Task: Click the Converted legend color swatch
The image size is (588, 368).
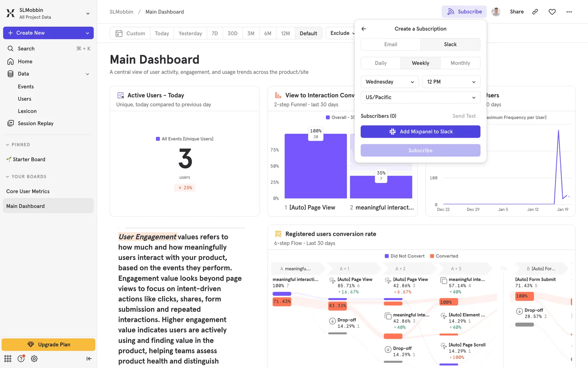Action: click(x=432, y=256)
